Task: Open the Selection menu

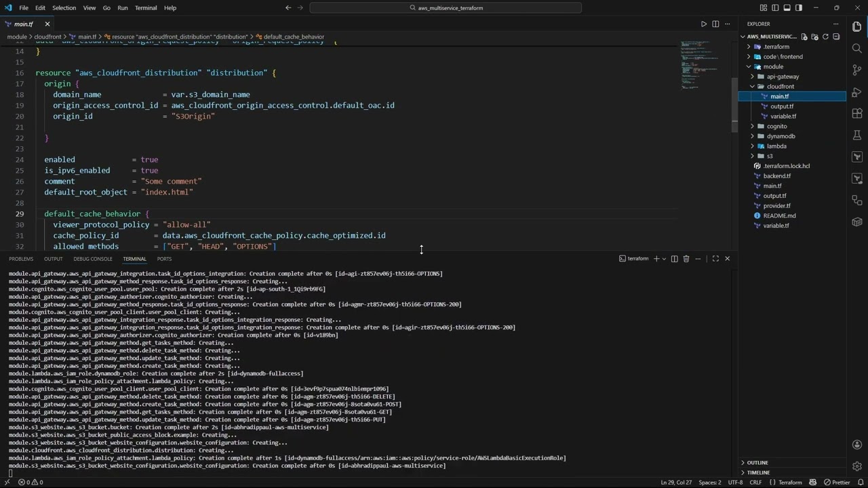Action: coord(64,7)
